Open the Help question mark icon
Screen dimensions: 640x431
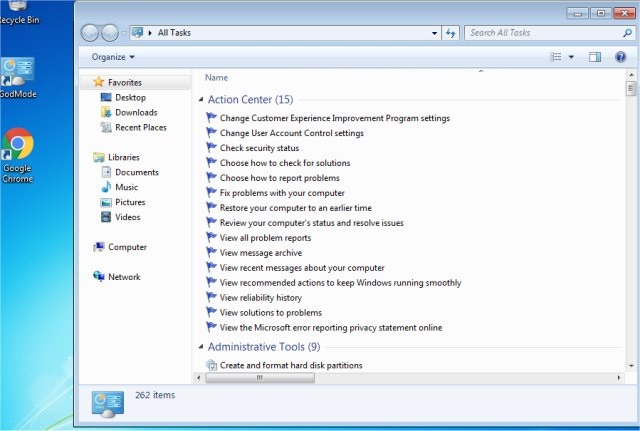pos(620,57)
